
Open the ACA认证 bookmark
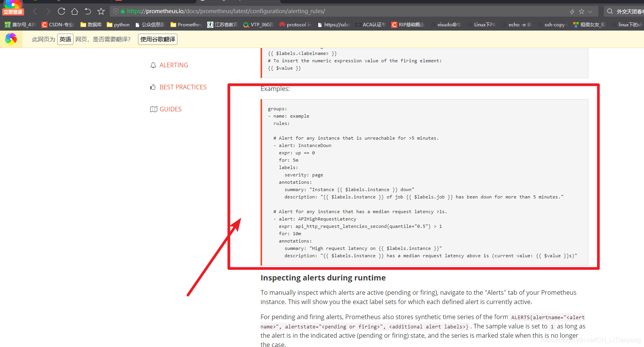[x=370, y=24]
